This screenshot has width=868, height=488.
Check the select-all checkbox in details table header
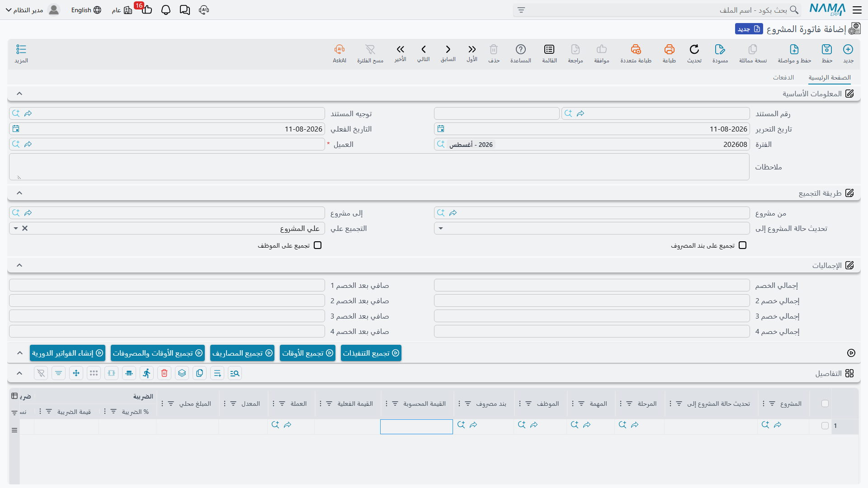[x=825, y=404]
